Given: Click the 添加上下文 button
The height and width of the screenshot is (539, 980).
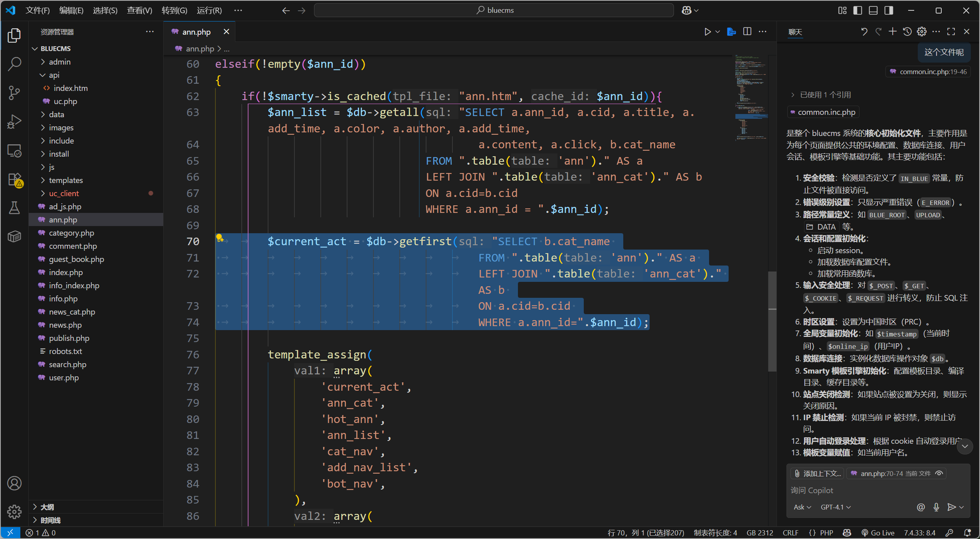Looking at the screenshot, I should click(818, 473).
